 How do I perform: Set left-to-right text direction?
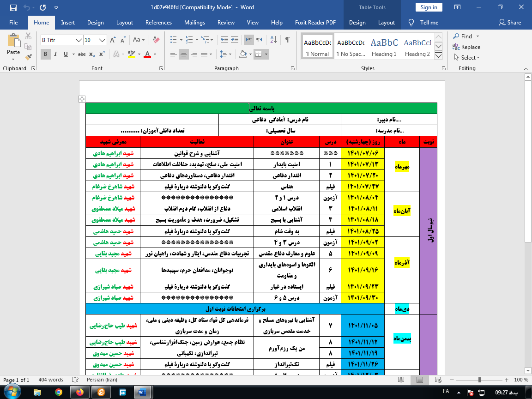click(249, 40)
